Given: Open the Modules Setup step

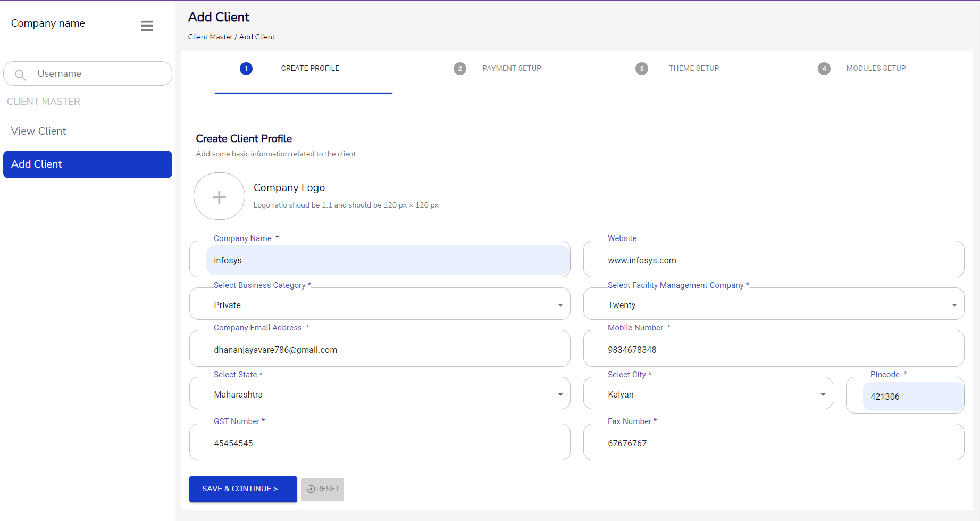Looking at the screenshot, I should pyautogui.click(x=876, y=69).
